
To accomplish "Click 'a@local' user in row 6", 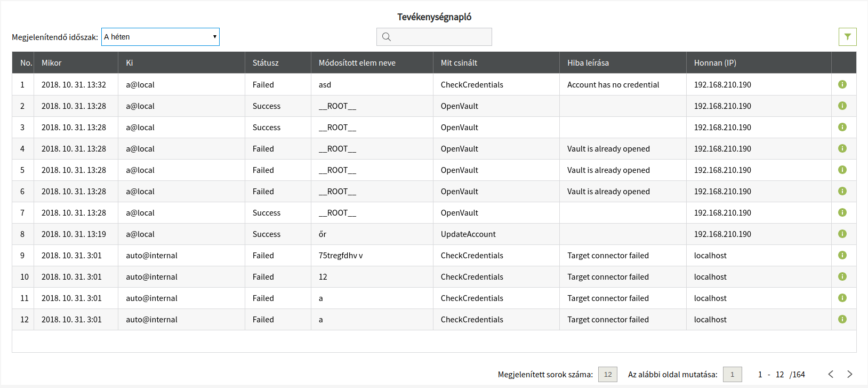I will [140, 192].
